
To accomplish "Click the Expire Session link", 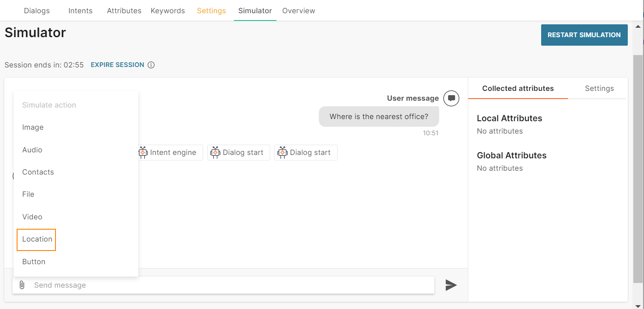I will coord(117,65).
